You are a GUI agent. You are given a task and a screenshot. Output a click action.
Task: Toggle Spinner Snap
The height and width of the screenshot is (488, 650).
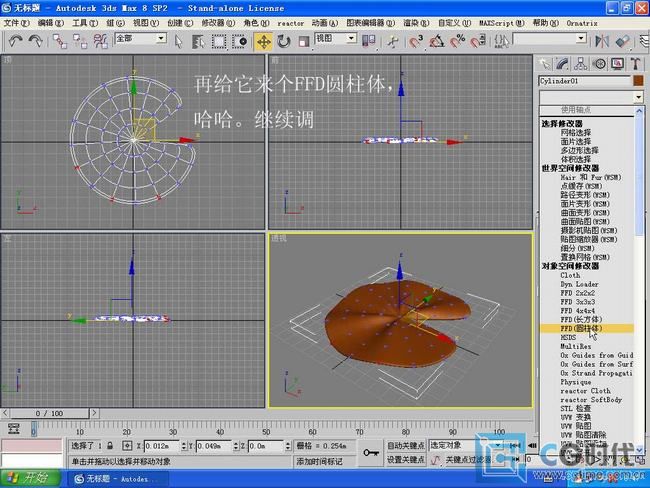pyautogui.click(x=478, y=41)
